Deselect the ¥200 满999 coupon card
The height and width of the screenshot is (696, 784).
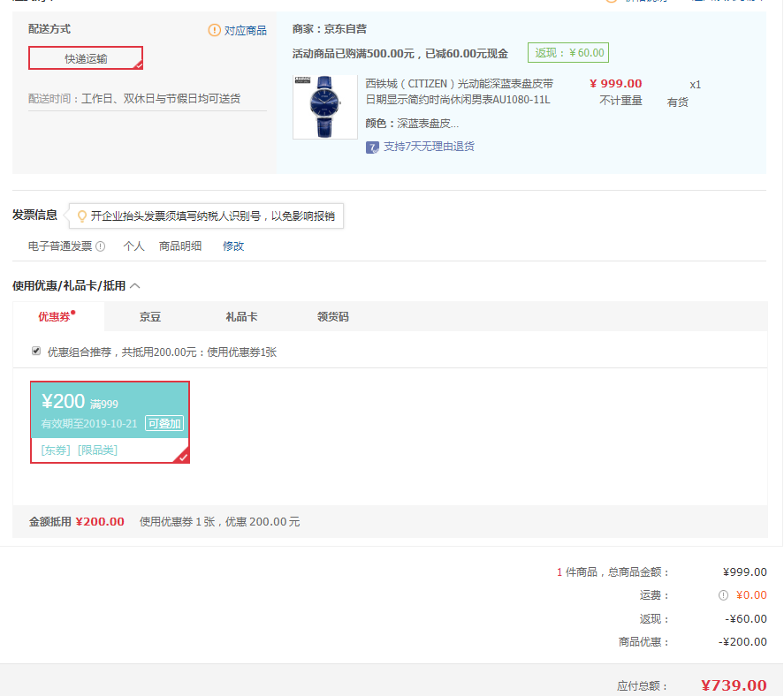pos(110,422)
